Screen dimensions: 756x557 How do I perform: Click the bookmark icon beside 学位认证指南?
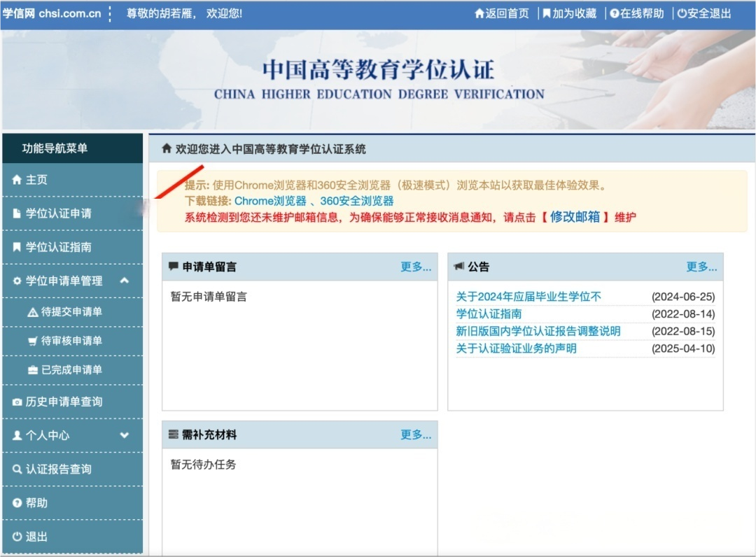[17, 247]
